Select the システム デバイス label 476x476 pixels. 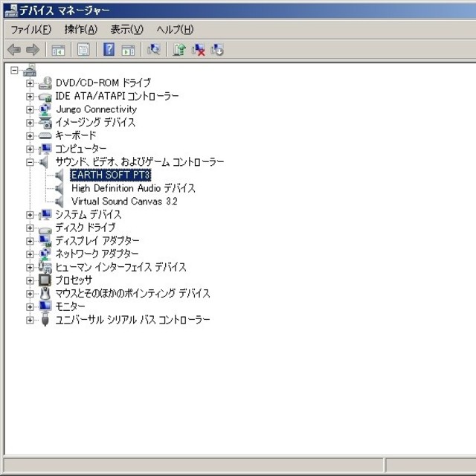point(89,215)
